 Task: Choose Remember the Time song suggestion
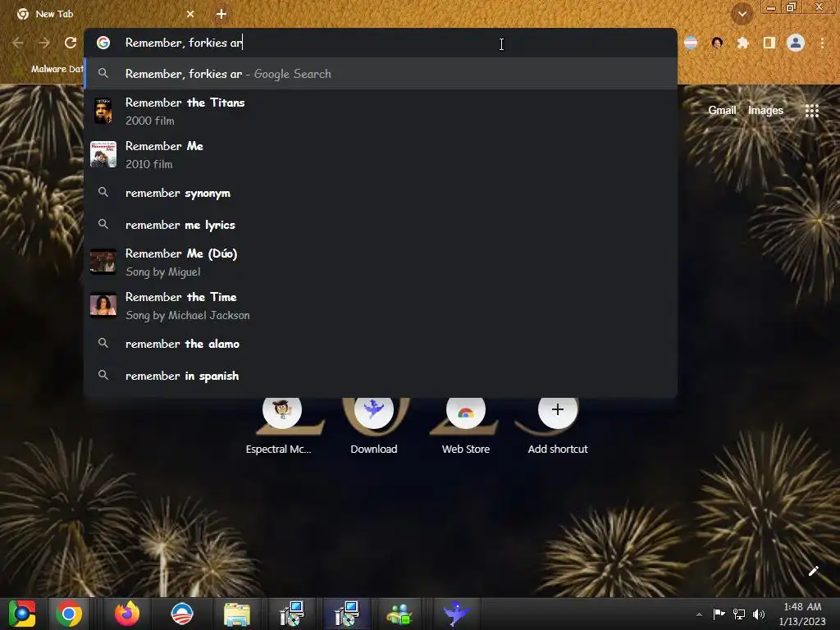coord(381,306)
